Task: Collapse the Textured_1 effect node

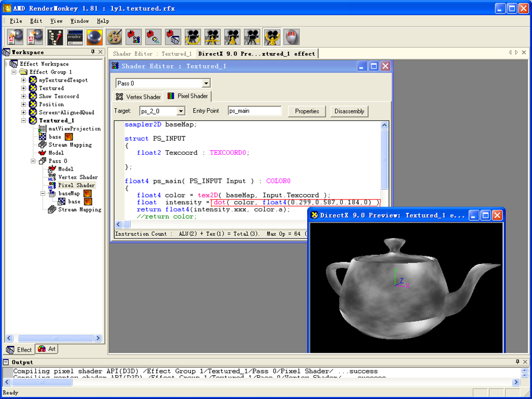Action: pos(23,121)
